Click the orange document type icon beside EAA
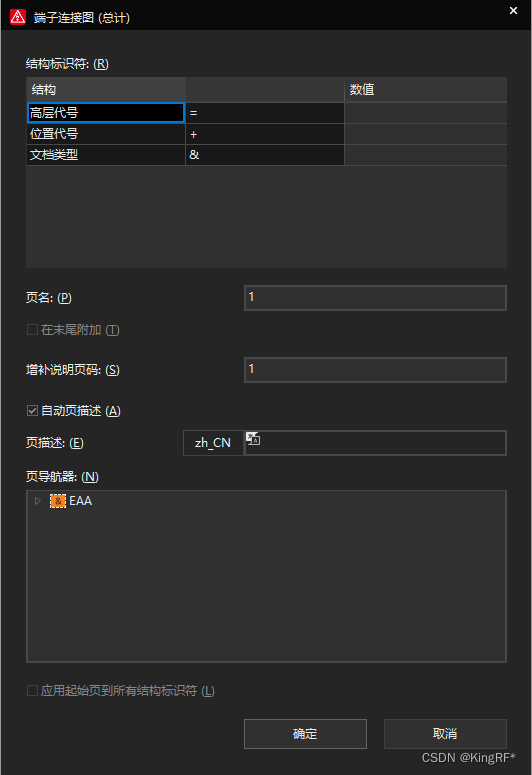Image resolution: width=532 pixels, height=775 pixels. pos(58,501)
